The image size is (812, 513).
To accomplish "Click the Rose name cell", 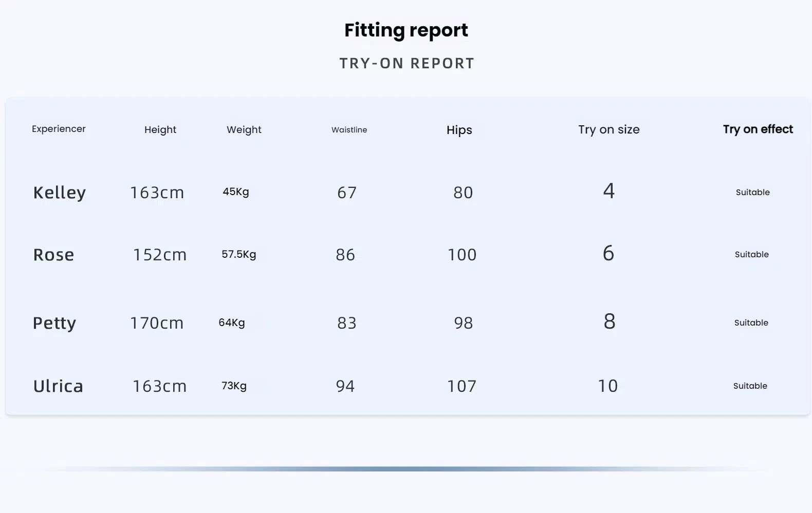I will click(x=53, y=255).
